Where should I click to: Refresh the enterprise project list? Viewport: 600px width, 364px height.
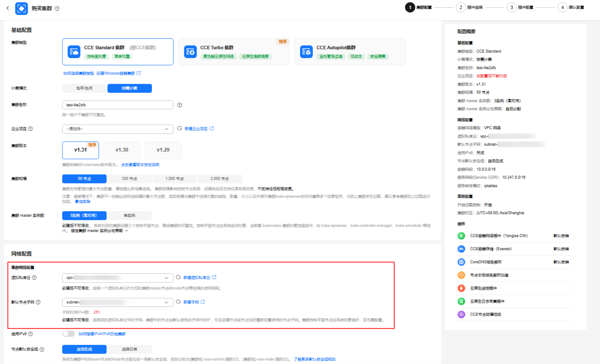pyautogui.click(x=179, y=128)
